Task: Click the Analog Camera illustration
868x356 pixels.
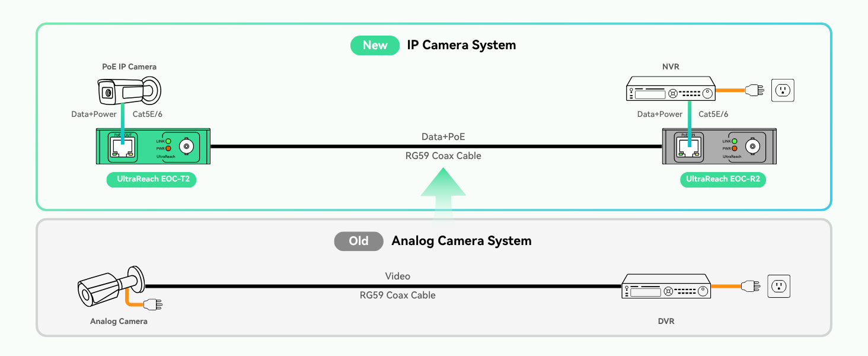Action: (x=111, y=287)
